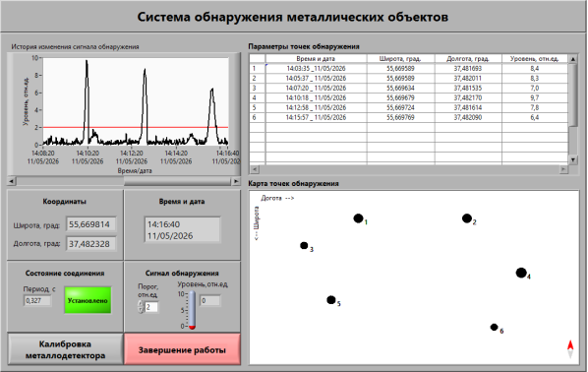The image size is (588, 372).
Task: Click the Широта, град. column header
Action: click(x=400, y=59)
